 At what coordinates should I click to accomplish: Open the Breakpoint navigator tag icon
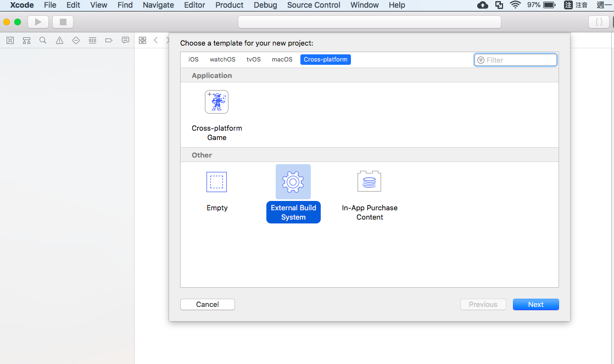[109, 40]
